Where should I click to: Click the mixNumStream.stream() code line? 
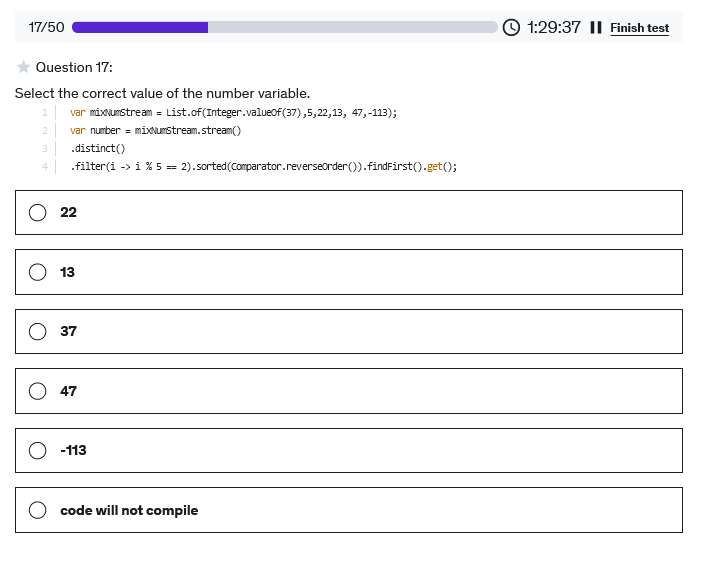[x=155, y=131]
